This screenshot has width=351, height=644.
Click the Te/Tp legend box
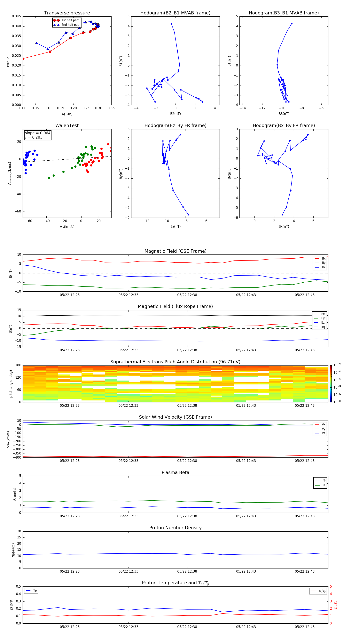point(318,591)
